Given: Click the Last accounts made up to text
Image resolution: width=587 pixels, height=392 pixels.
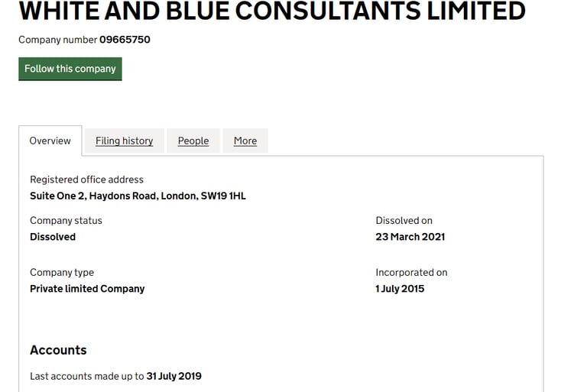Looking at the screenshot, I should 87,376.
